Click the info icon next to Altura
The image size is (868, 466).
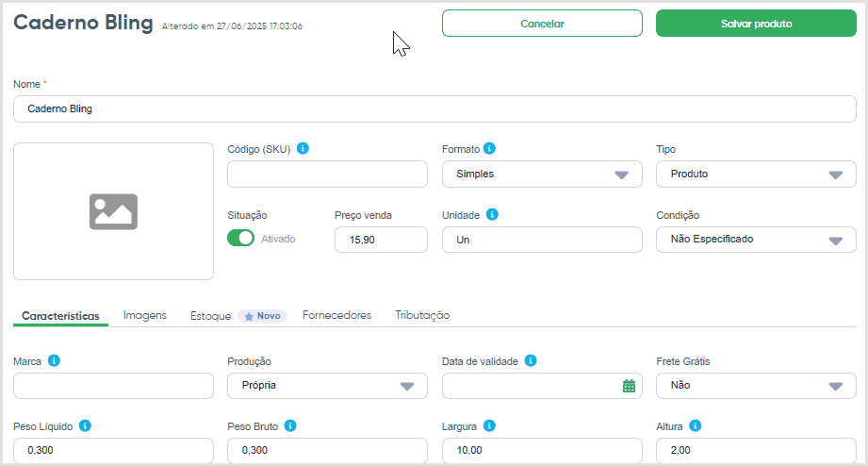point(696,425)
